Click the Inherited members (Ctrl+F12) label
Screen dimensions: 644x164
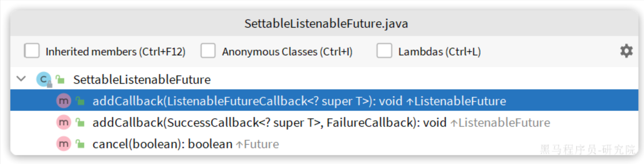115,52
